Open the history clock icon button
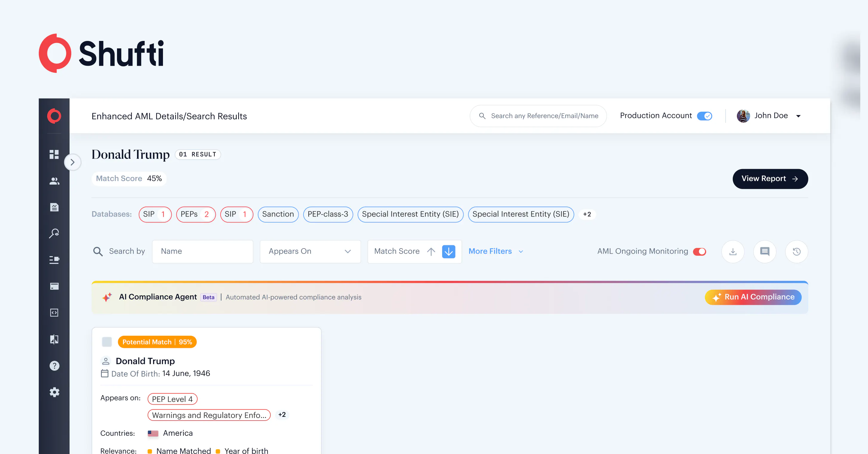This screenshot has height=454, width=868. (x=797, y=251)
